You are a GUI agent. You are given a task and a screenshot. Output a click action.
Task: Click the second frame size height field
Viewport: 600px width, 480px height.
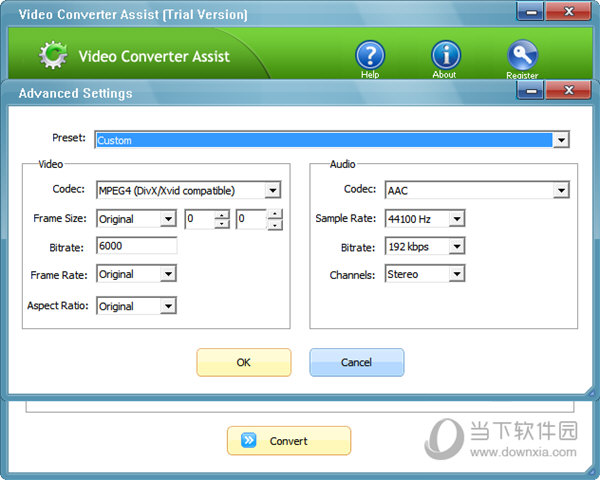[251, 219]
